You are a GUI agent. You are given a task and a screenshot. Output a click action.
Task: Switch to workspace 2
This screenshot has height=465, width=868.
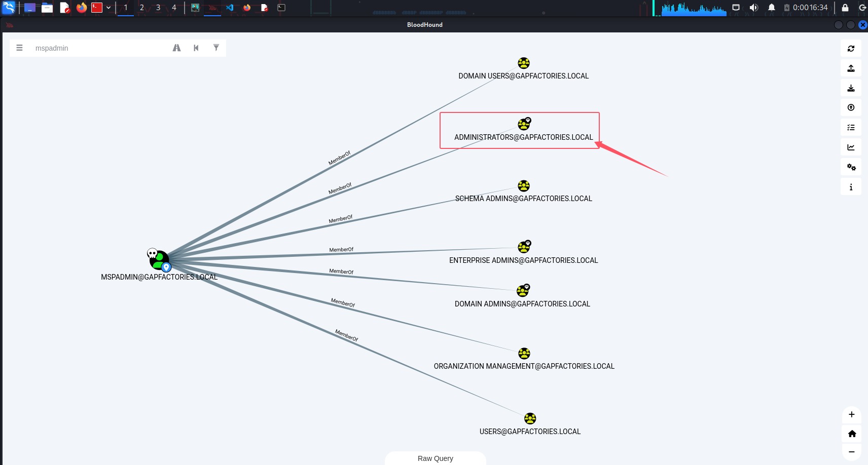coord(142,8)
